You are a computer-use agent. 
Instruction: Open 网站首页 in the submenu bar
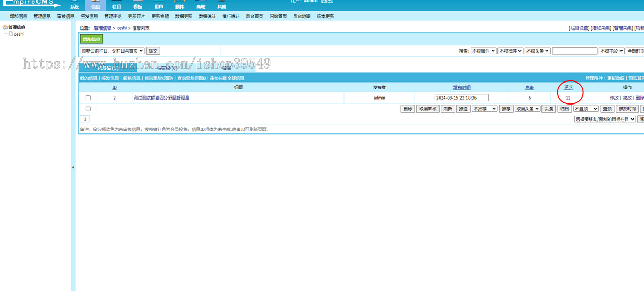(278, 17)
